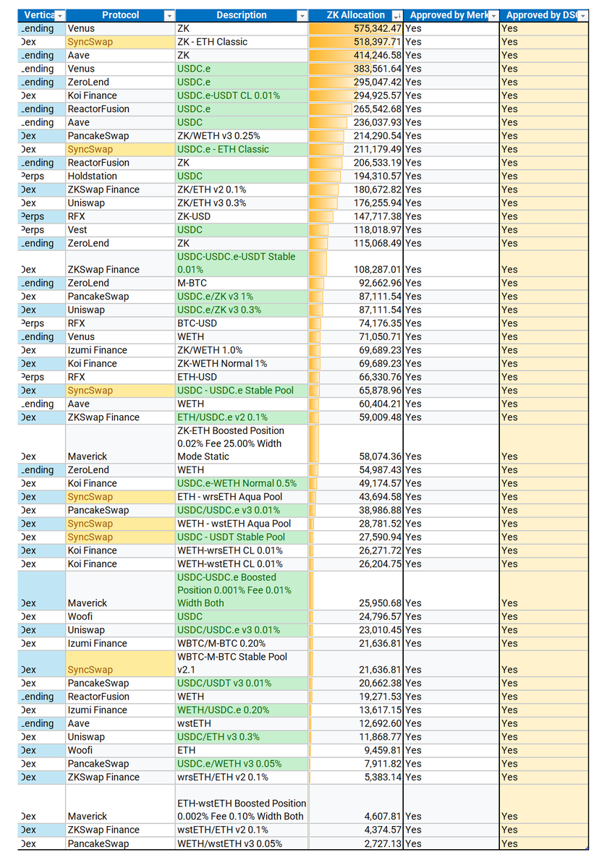Screen dimensions: 602x868
Task: Click the USDC - USDT Stable Pool cell
Action: (x=242, y=537)
